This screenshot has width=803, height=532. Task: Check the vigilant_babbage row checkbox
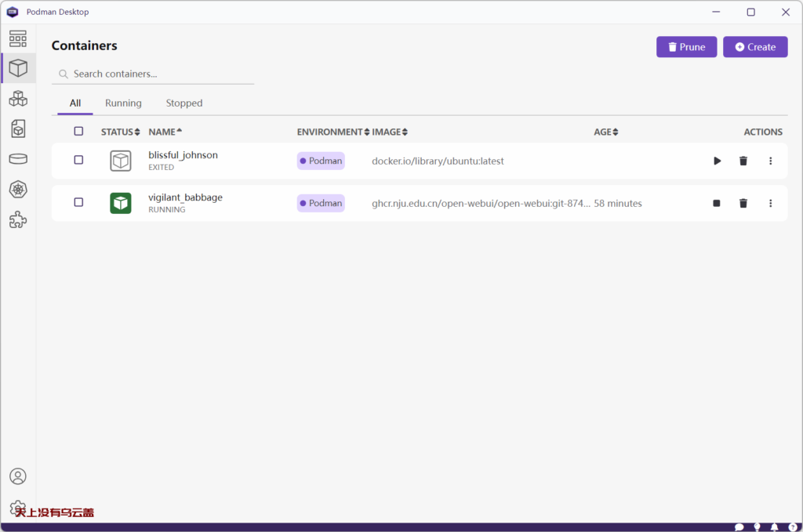[78, 202]
